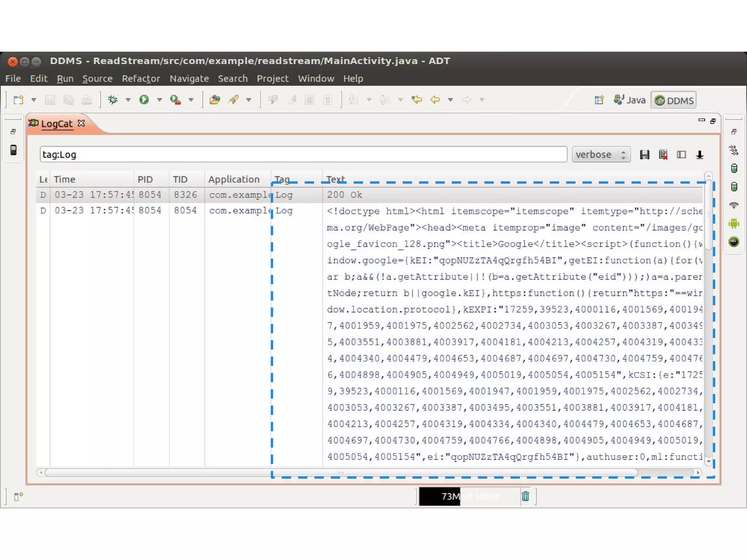Click the heap memory status bar
Screen dimensions: 747x560
tap(469, 496)
